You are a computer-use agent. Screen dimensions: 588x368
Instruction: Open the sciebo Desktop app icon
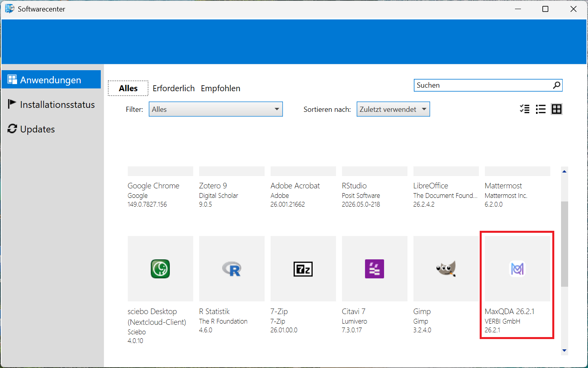click(x=160, y=269)
